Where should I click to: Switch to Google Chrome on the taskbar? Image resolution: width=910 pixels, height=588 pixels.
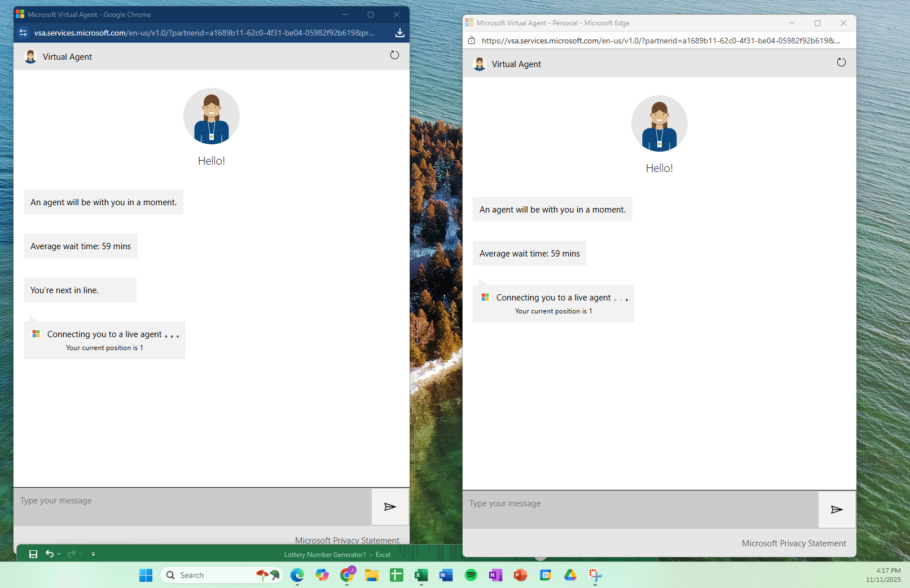pos(347,575)
